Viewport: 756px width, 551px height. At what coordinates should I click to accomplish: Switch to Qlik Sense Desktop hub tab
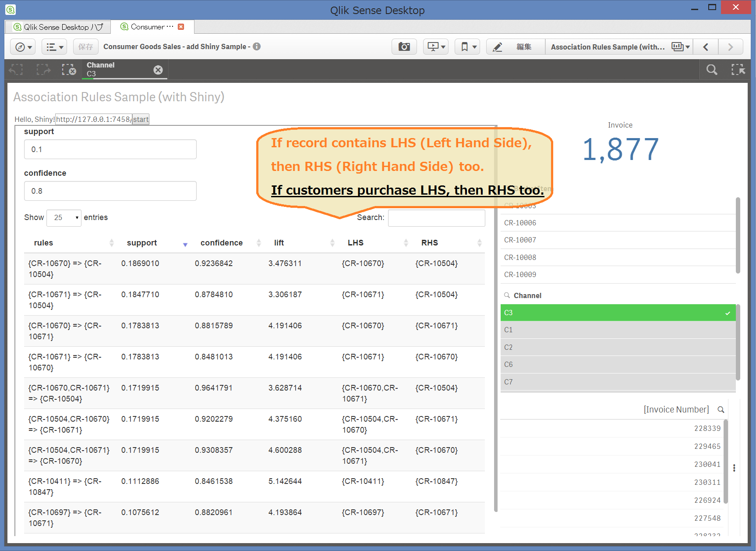58,27
